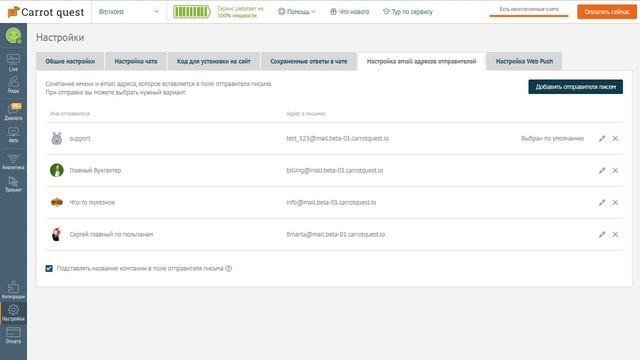Switch to Настройка чата tab
This screenshot has width=640, height=360.
coord(136,61)
